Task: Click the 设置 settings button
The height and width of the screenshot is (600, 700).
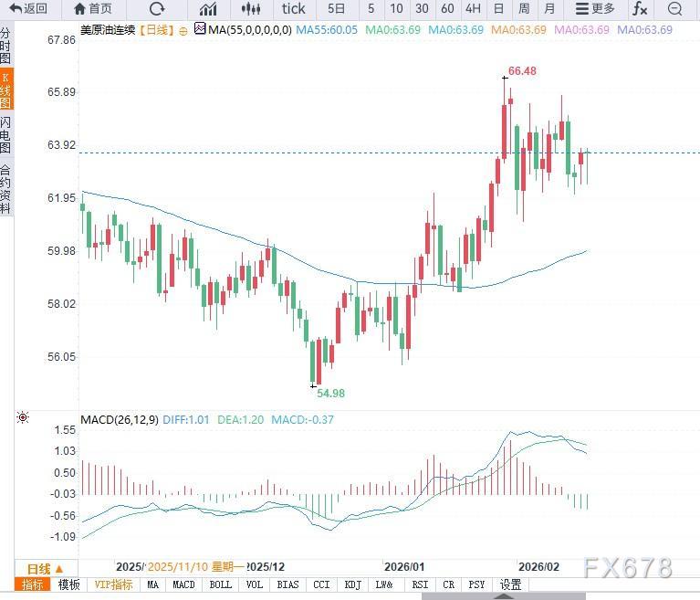Action: pos(510,585)
